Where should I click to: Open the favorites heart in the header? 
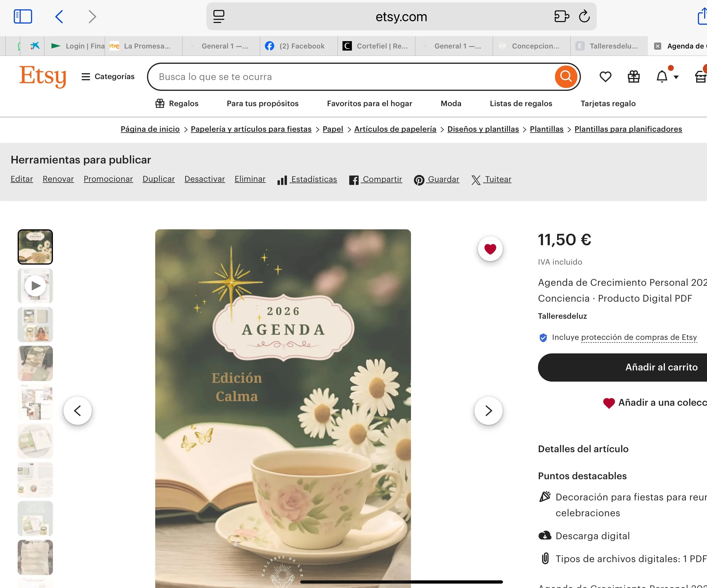coord(605,77)
